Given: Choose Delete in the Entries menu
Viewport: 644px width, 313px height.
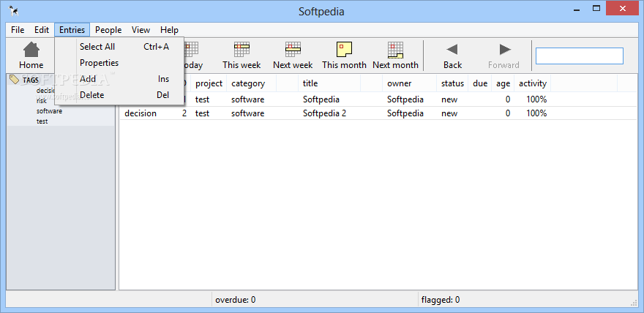Looking at the screenshot, I should 119,95.
